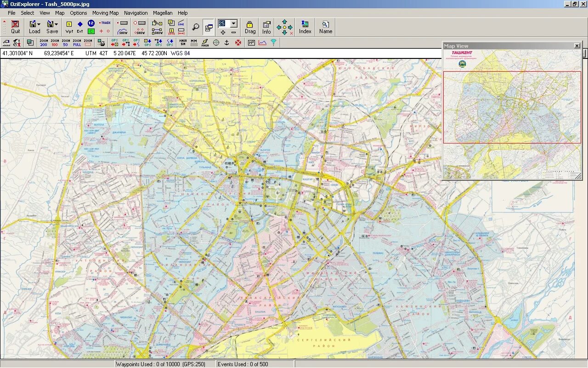Expand the Save dropdown arrow

(57, 24)
